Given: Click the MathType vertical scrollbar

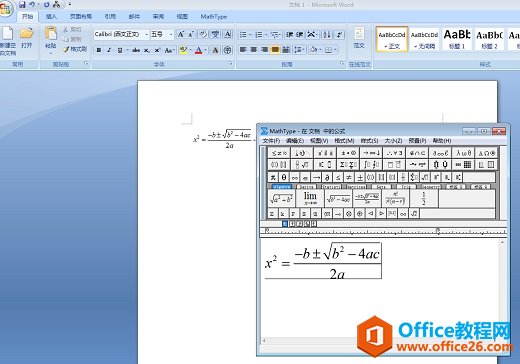Looking at the screenshot, I should tap(502, 289).
